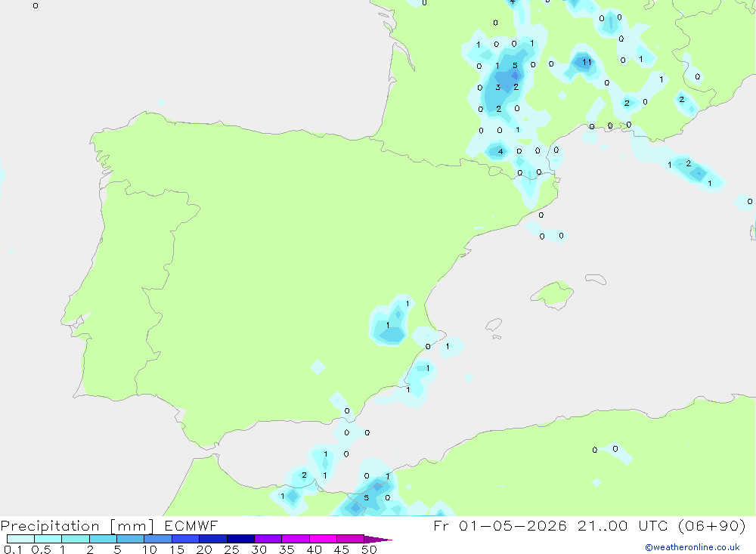The image size is (756, 554).
Task: Pick the 1–2 mm legend color swatch
Action: coord(76,539)
